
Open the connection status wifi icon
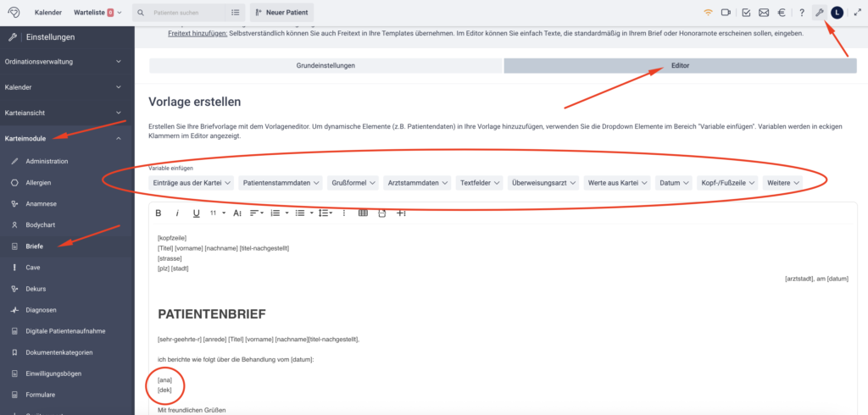click(x=708, y=12)
